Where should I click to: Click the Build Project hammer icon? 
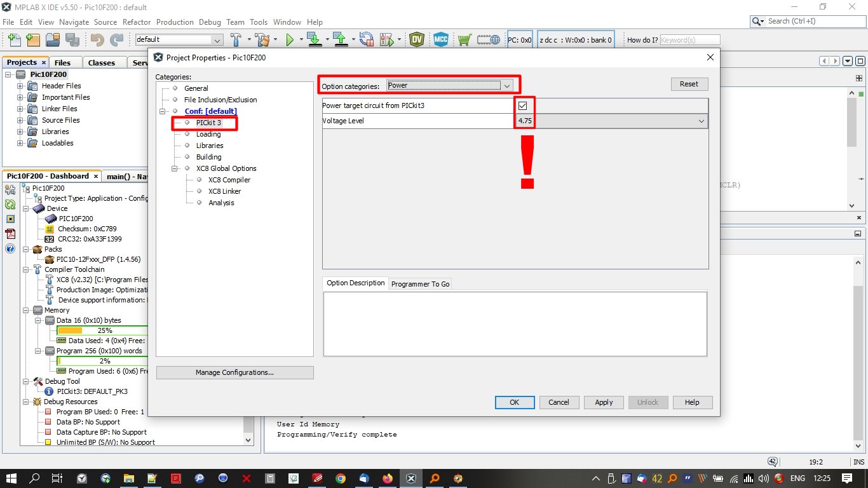point(236,39)
